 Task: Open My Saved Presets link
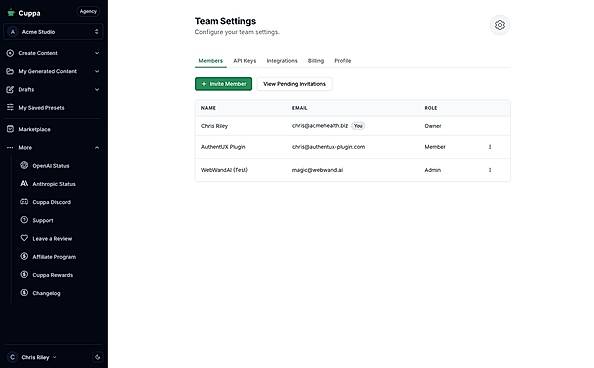pyautogui.click(x=41, y=108)
